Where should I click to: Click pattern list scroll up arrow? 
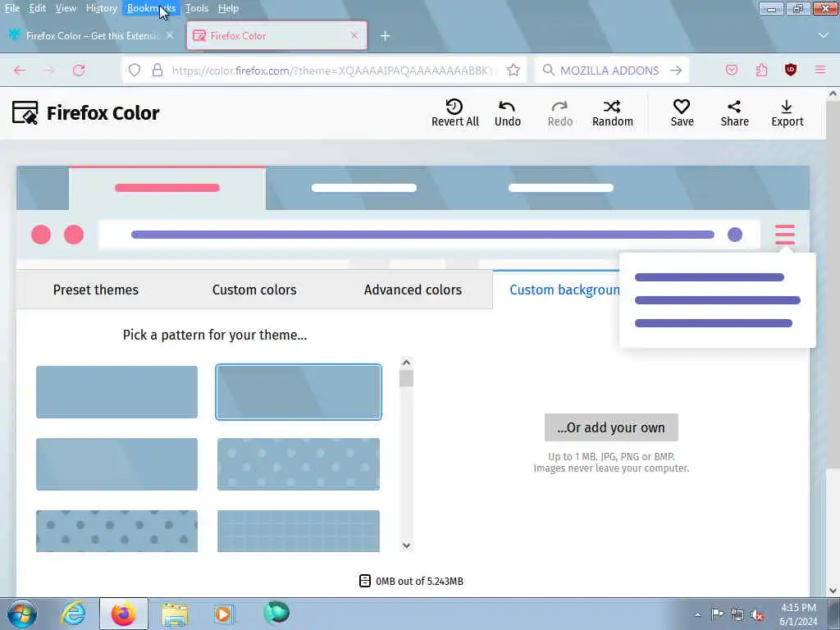[x=406, y=363]
